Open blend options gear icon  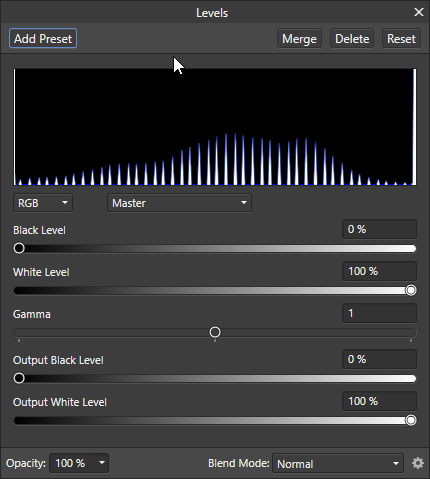418,463
